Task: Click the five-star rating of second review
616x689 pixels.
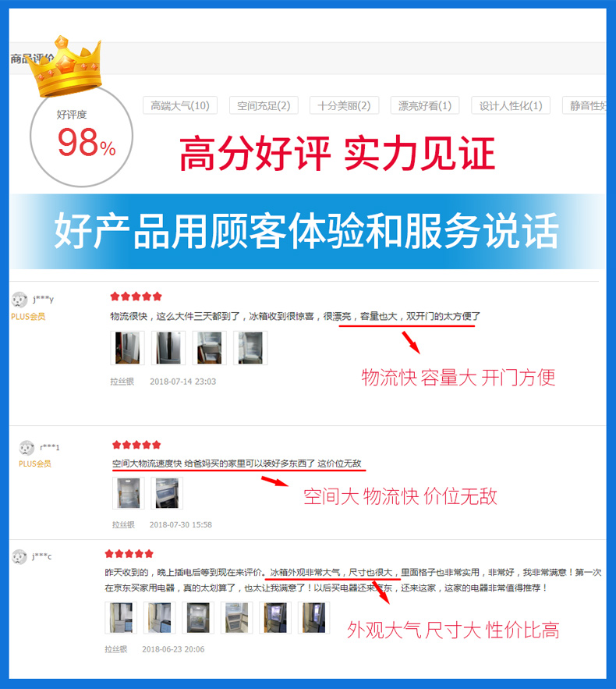Action: [x=136, y=445]
